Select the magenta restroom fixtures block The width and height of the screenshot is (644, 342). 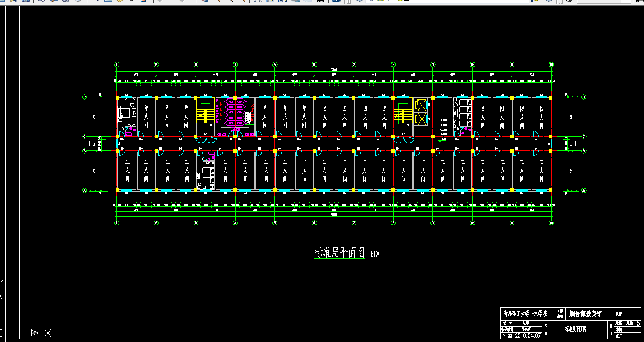coord(236,113)
